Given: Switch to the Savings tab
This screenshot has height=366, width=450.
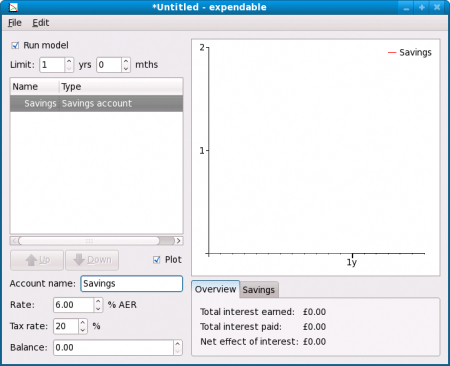Looking at the screenshot, I should pyautogui.click(x=259, y=290).
